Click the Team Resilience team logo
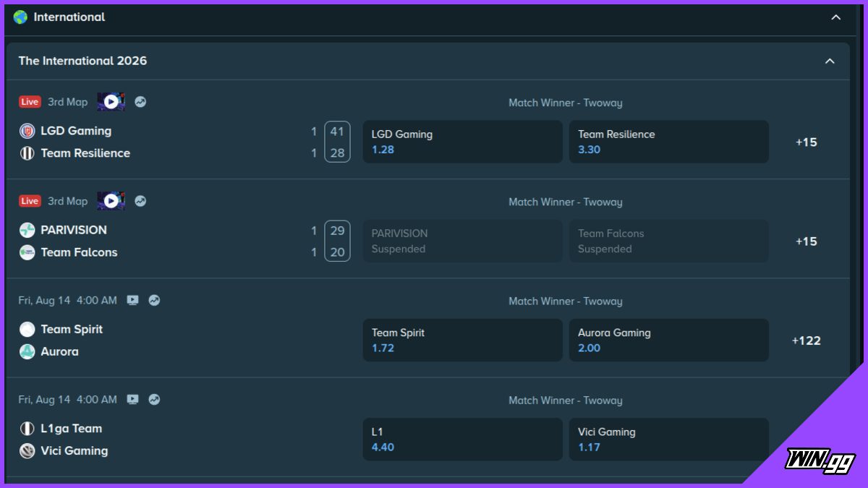868x488 pixels. (27, 153)
